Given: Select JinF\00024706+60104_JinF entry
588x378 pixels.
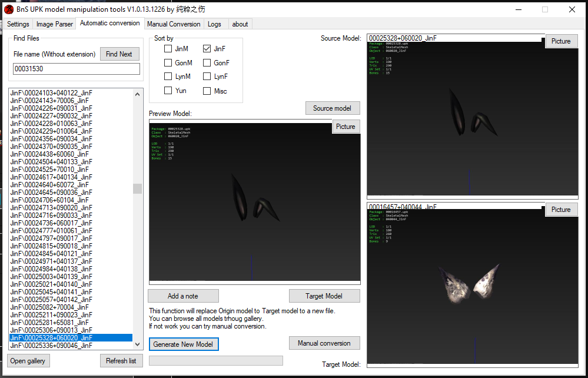Looking at the screenshot, I should (71, 200).
